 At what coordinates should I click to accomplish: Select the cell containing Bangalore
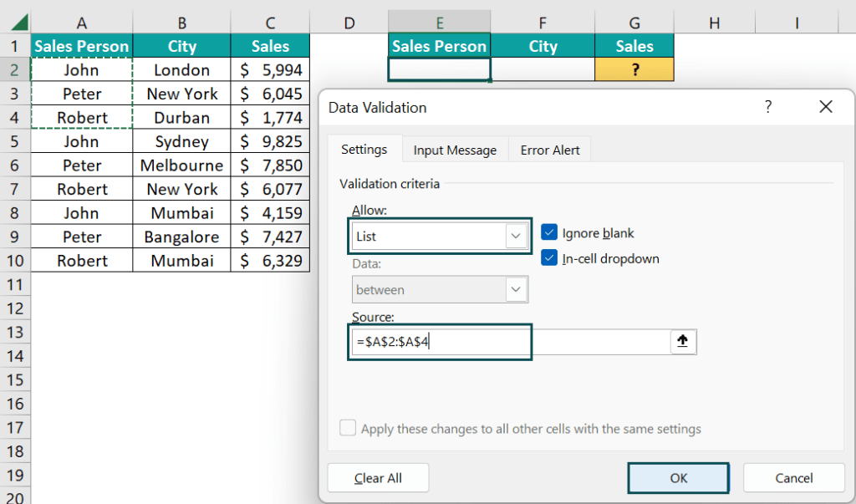(x=181, y=237)
